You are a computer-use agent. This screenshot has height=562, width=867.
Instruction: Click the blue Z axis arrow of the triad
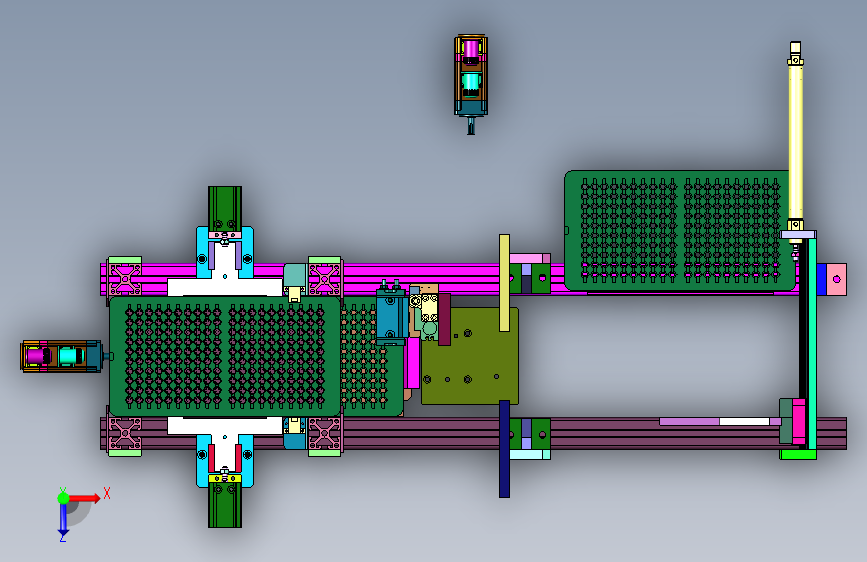click(63, 520)
